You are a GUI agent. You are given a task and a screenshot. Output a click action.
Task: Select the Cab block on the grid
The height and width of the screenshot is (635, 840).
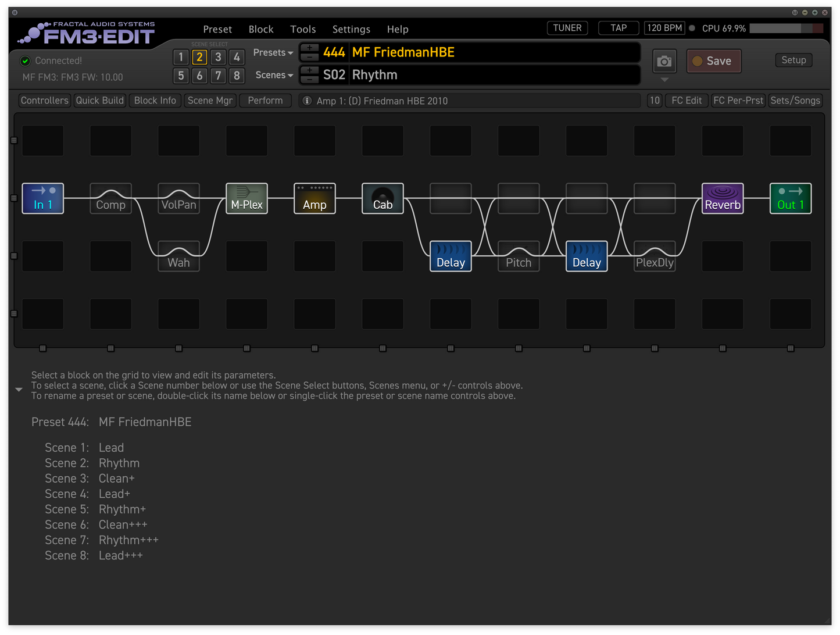point(383,199)
